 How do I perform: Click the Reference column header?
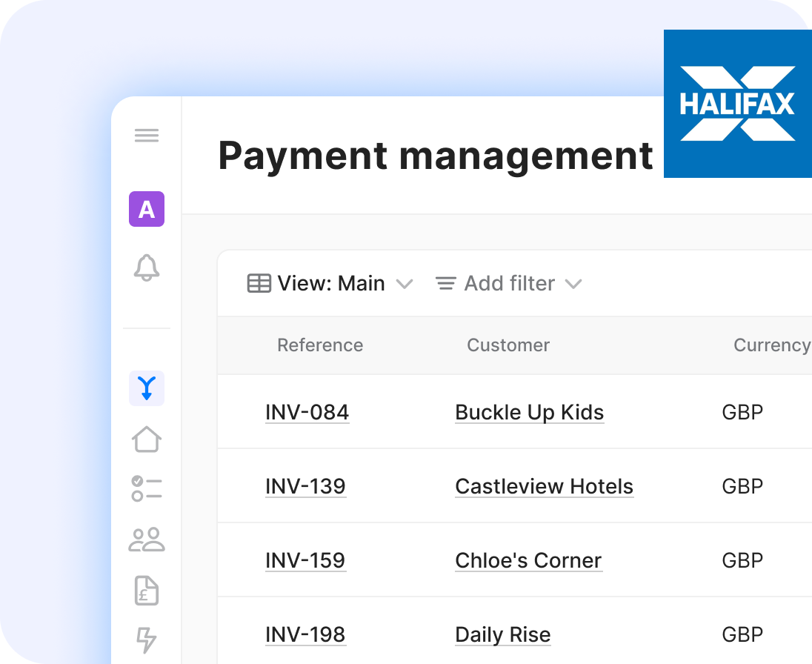(320, 345)
